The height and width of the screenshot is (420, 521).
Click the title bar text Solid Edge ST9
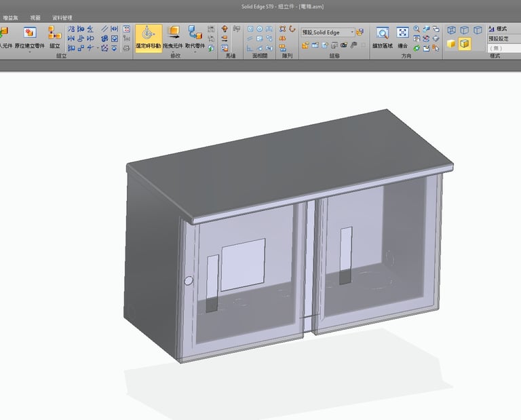[258, 6]
